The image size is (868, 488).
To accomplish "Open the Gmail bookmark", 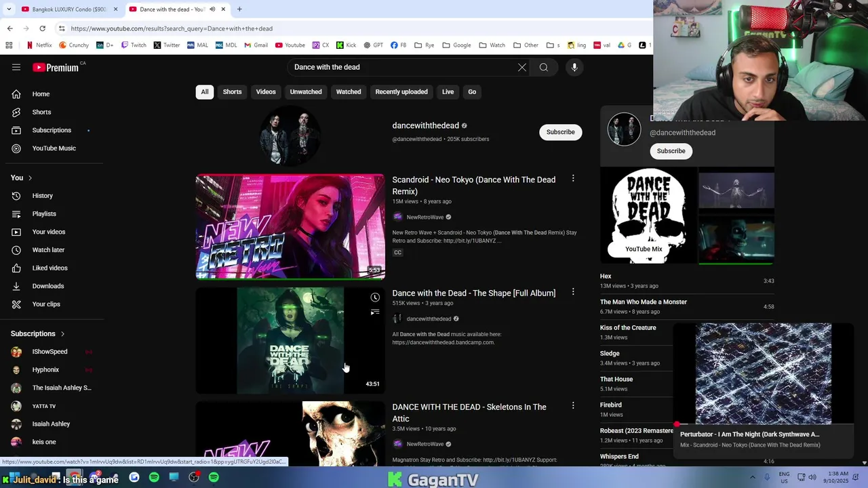I will pos(256,45).
